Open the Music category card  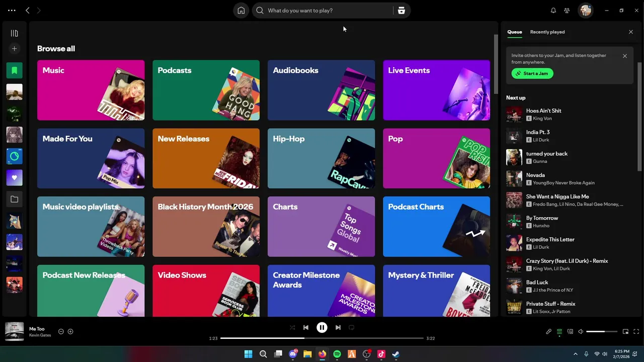click(91, 90)
